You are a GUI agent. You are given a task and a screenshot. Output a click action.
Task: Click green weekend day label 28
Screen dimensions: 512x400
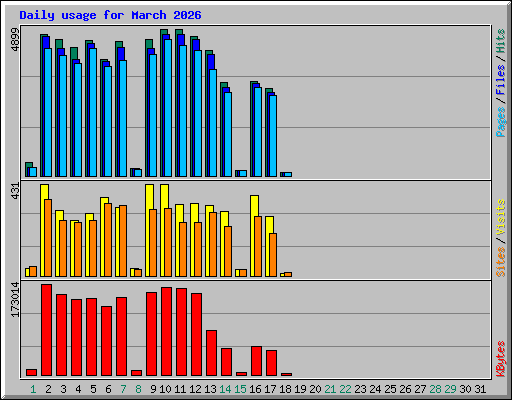(x=435, y=389)
